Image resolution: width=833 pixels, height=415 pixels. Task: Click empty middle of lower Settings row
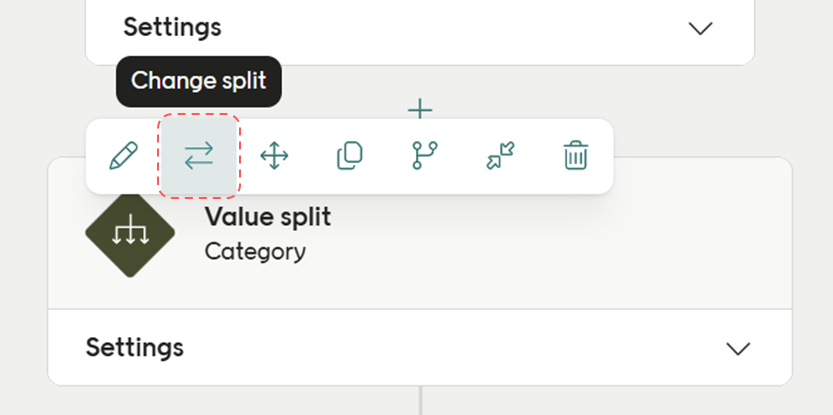pos(450,348)
